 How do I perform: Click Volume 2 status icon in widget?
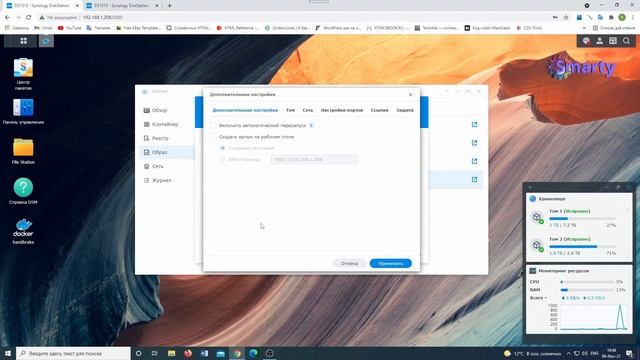click(x=537, y=245)
